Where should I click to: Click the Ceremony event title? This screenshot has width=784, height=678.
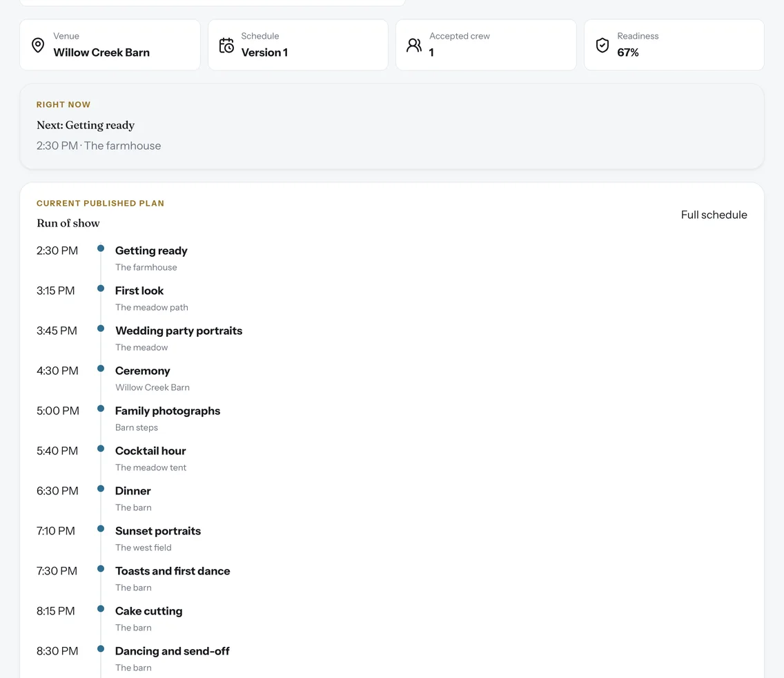click(x=142, y=371)
